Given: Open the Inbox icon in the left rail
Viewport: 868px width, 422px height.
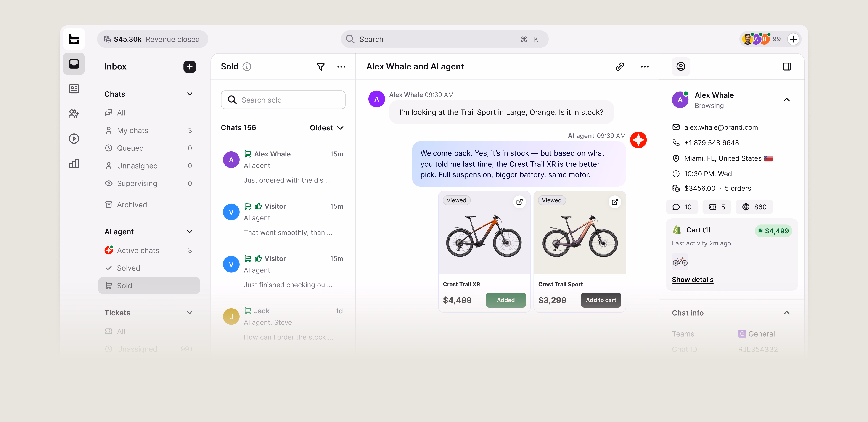Looking at the screenshot, I should tap(74, 64).
